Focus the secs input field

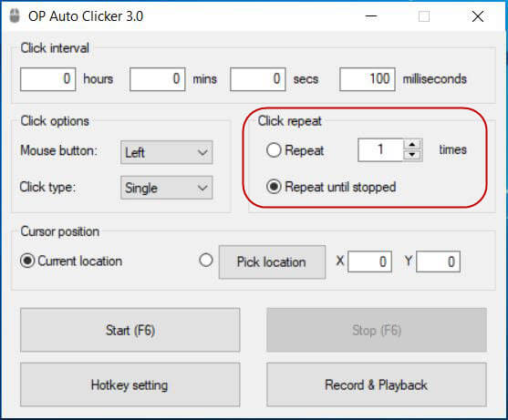tap(258, 79)
